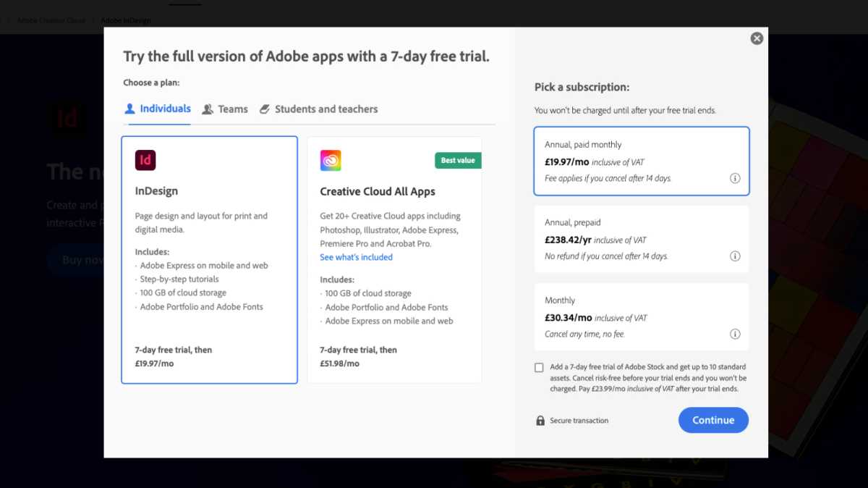Switch to the Teams tab
This screenshot has width=868, height=488.
(x=225, y=109)
